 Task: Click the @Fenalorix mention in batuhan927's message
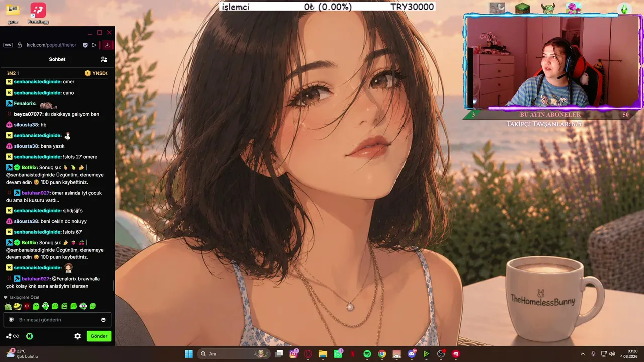[x=65, y=279]
